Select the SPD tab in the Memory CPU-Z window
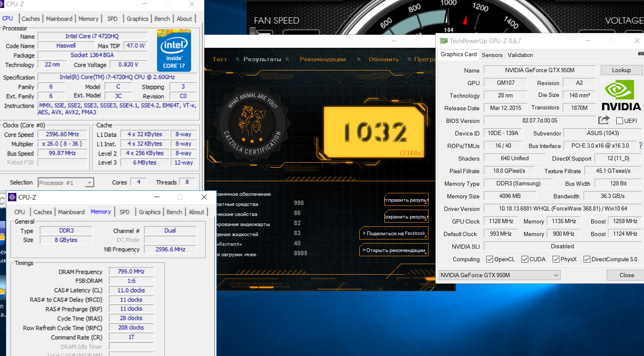This screenshot has width=644, height=356. [125, 212]
